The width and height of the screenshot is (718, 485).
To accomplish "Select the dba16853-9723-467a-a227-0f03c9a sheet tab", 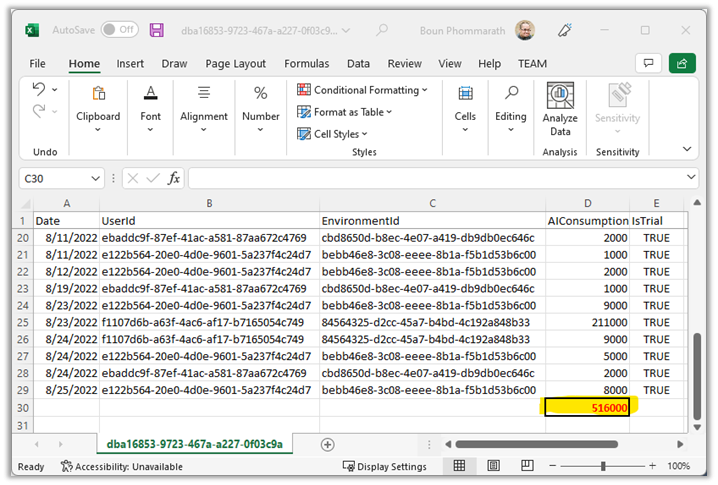I will click(x=195, y=444).
